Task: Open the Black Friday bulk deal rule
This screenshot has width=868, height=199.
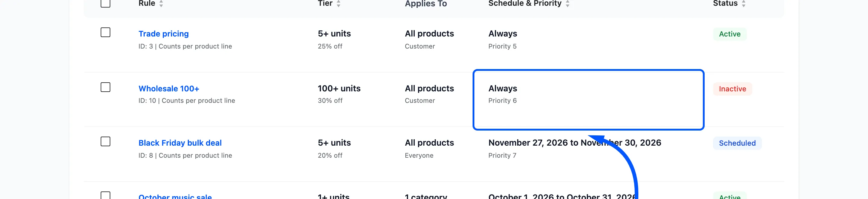Action: 180,143
